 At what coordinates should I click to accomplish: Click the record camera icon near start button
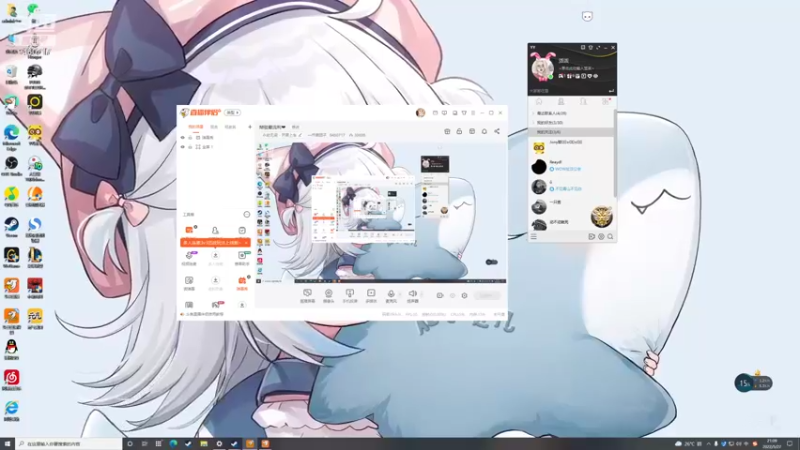[x=440, y=295]
